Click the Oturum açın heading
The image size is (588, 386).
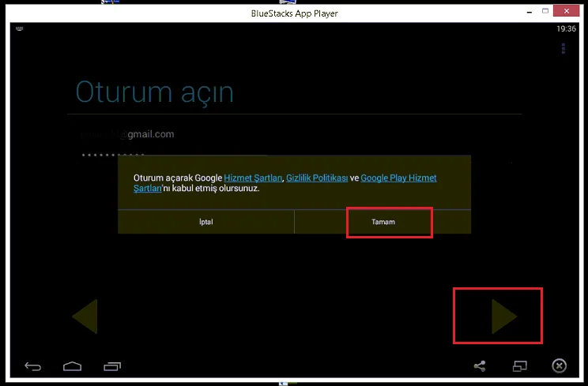coord(154,92)
